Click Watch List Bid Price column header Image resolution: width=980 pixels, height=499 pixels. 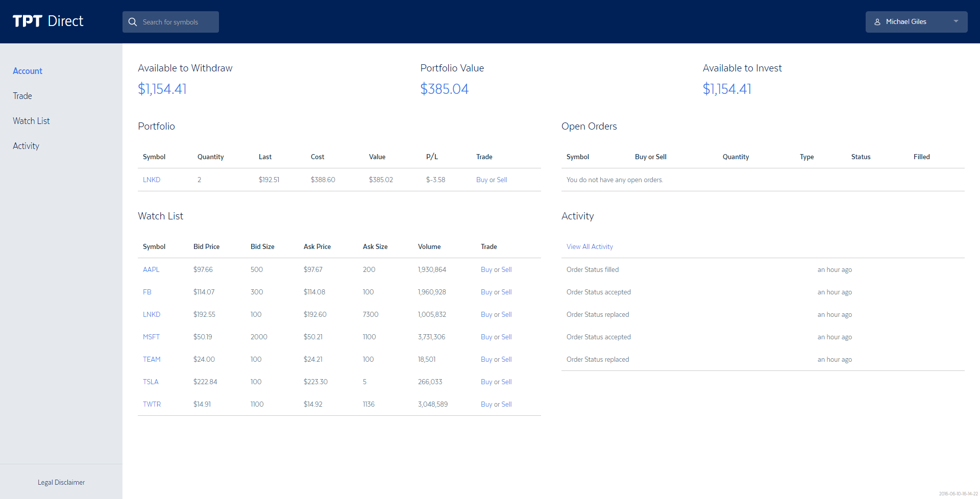(x=206, y=246)
